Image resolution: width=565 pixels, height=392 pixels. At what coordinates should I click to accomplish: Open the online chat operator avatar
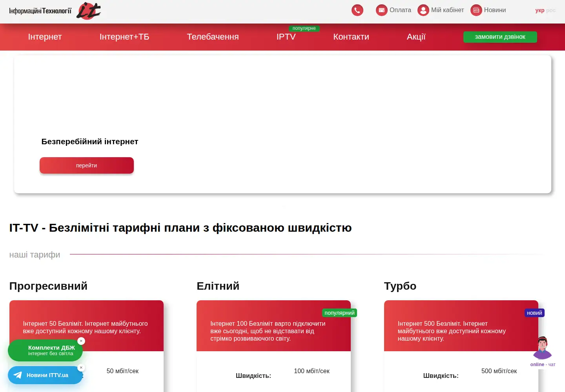tap(543, 348)
